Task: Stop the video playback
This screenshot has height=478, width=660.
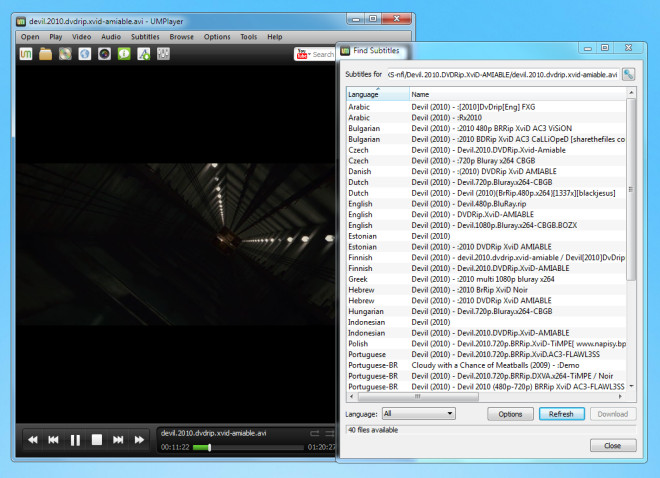Action: 97,440
